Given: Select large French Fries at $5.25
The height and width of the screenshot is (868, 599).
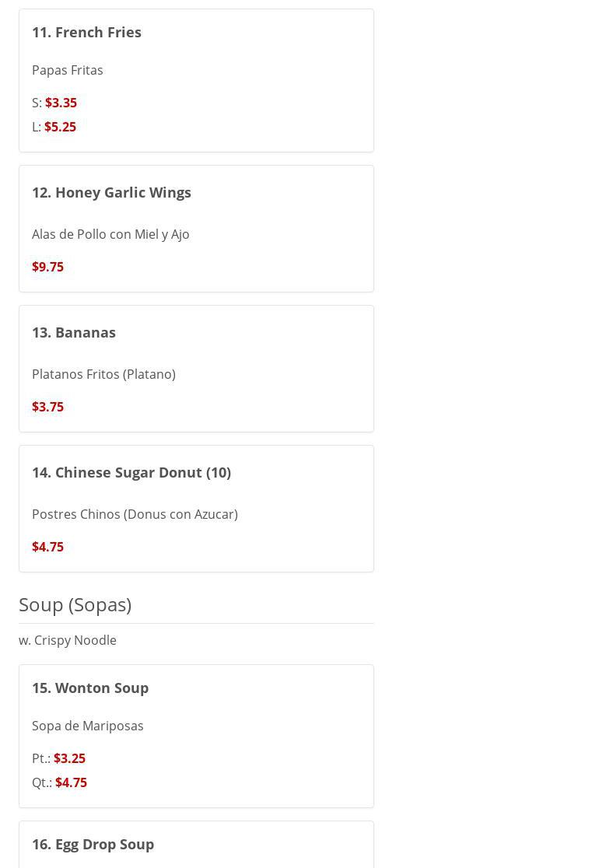Looking at the screenshot, I should point(60,127).
